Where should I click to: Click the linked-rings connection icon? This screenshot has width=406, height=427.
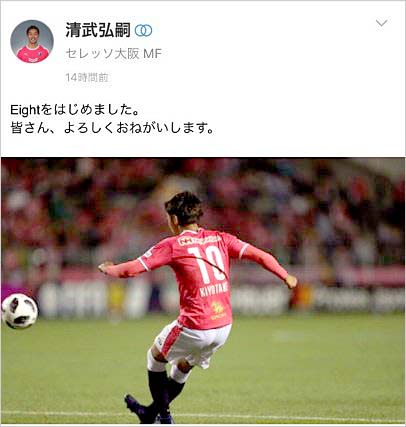tap(144, 31)
